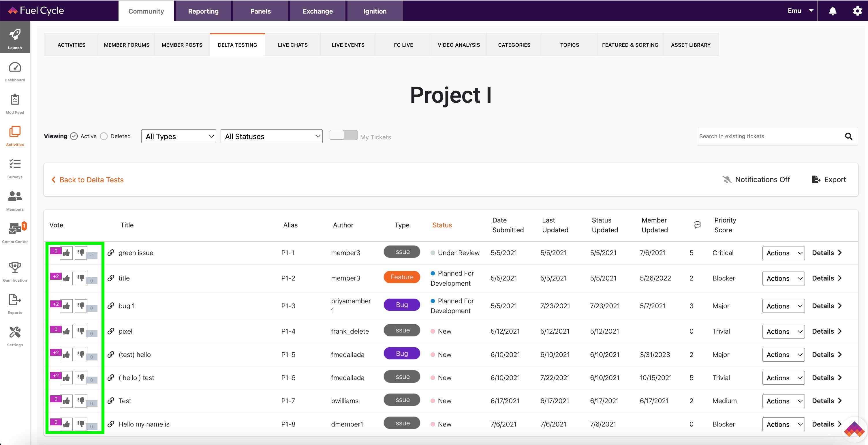Open Details for ( hello ) test
The height and width of the screenshot is (445, 868).
[x=827, y=377]
